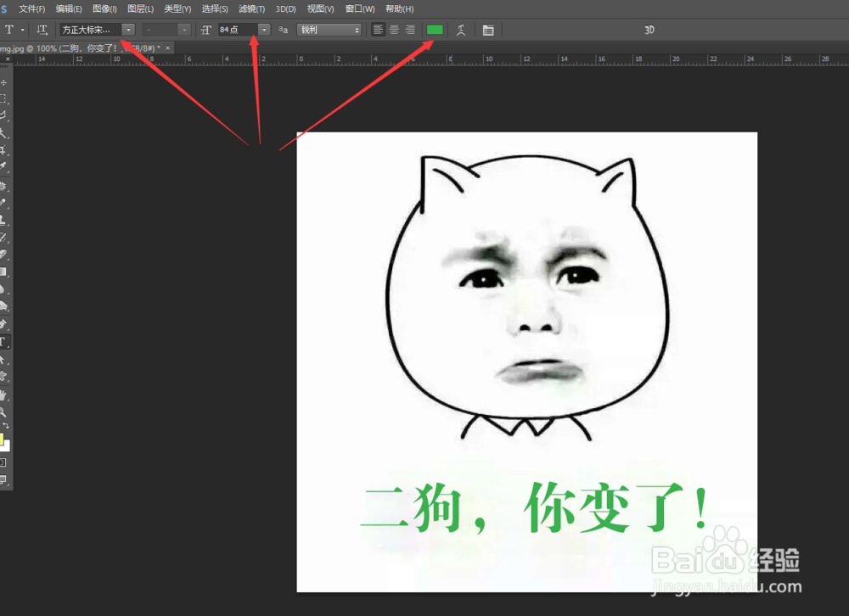Image resolution: width=849 pixels, height=616 pixels.
Task: Click the white background color swatch
Action: (x=7, y=446)
